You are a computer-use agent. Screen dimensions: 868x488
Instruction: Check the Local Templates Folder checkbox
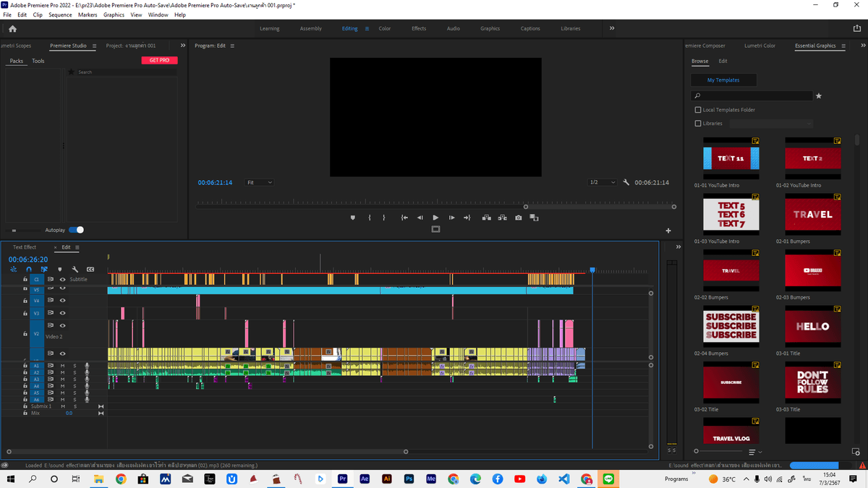pyautogui.click(x=698, y=110)
